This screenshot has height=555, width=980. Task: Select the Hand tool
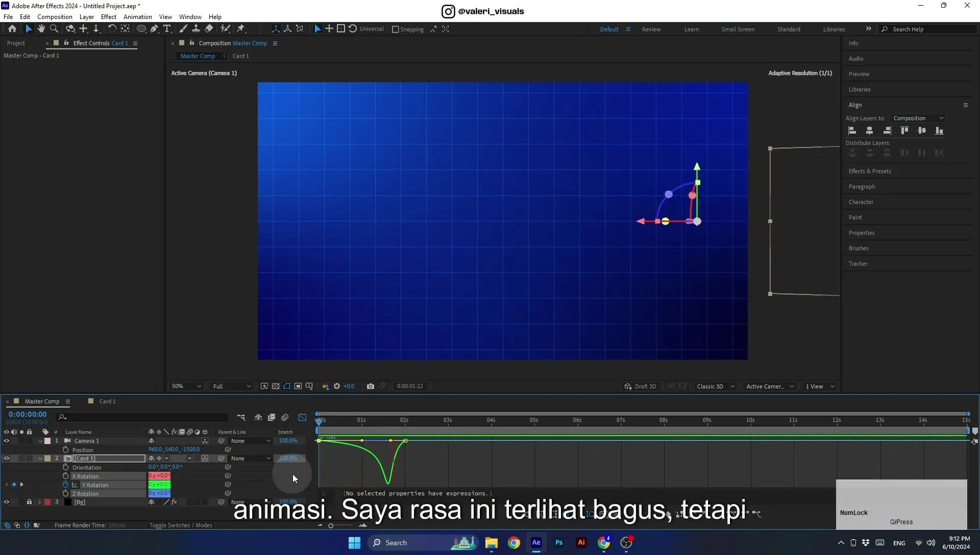[41, 29]
